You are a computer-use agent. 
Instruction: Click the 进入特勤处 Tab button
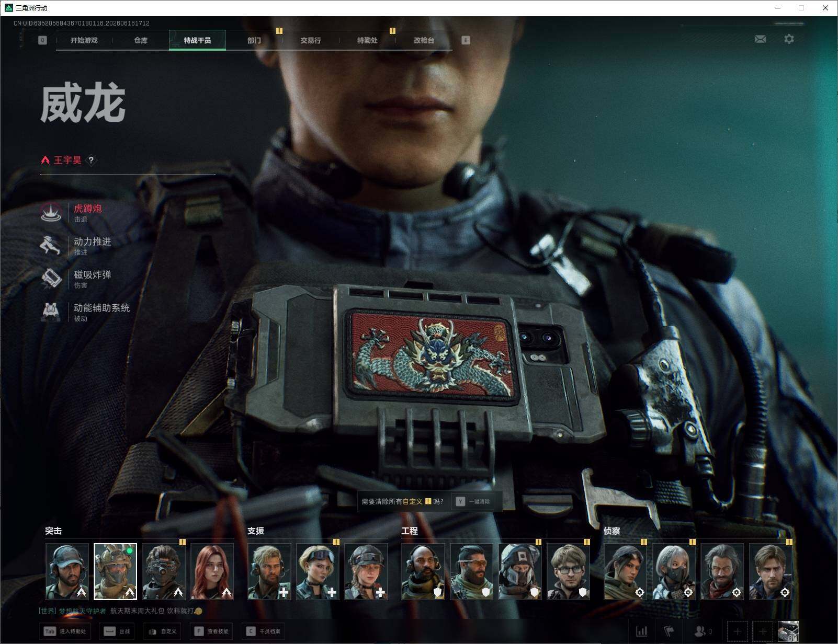tap(65, 631)
